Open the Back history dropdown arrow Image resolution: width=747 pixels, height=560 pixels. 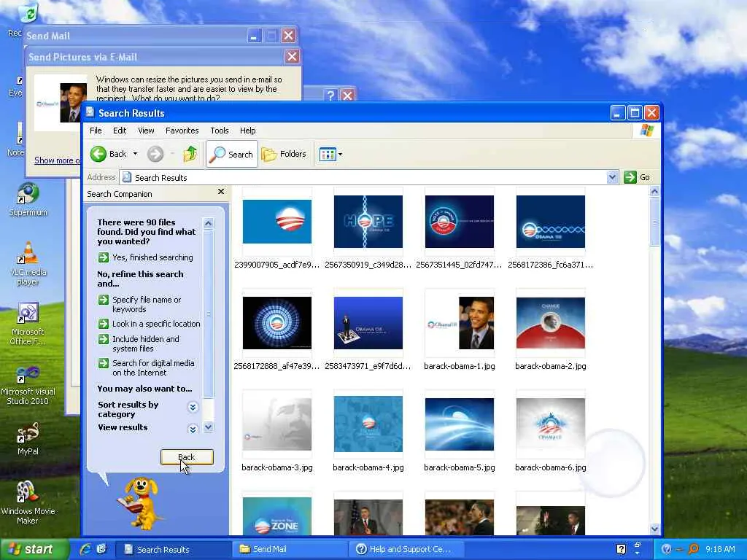click(x=135, y=154)
